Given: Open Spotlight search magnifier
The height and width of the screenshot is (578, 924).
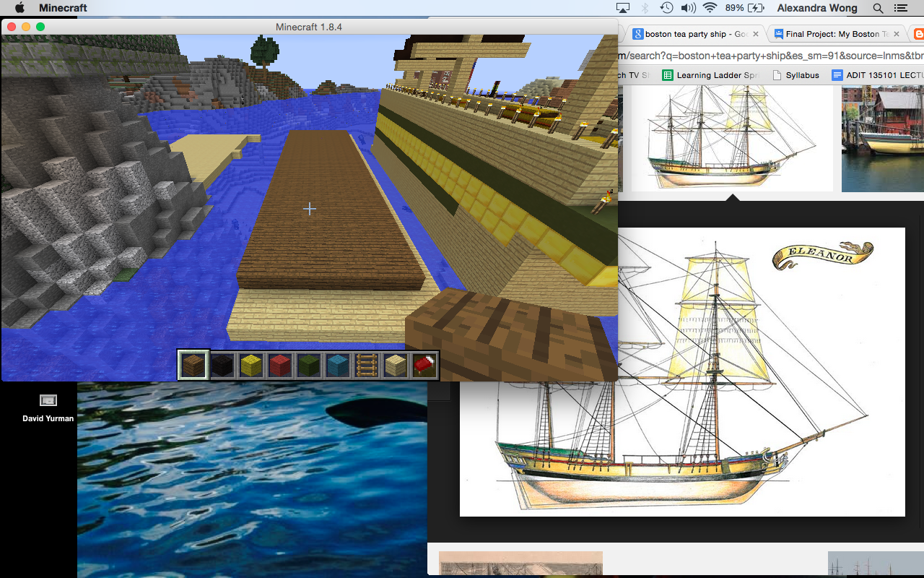Looking at the screenshot, I should pos(878,8).
